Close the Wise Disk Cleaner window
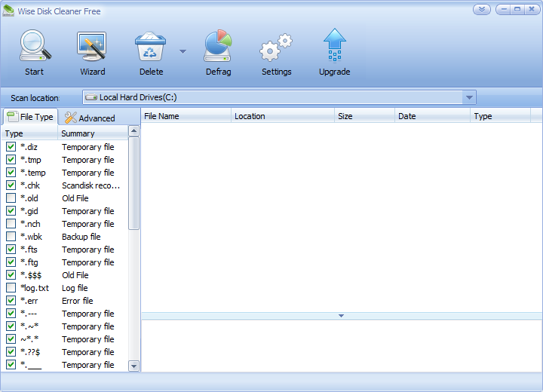The height and width of the screenshot is (392, 543). coord(532,9)
